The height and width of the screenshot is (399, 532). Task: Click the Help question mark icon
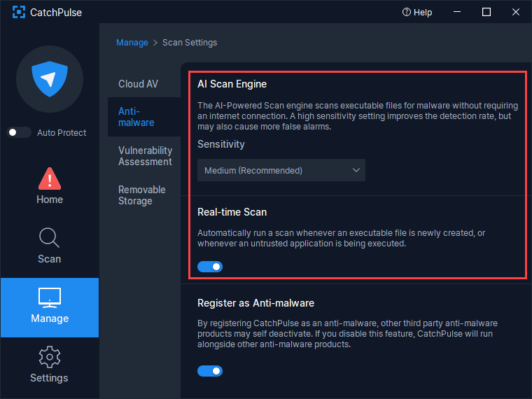coord(406,12)
